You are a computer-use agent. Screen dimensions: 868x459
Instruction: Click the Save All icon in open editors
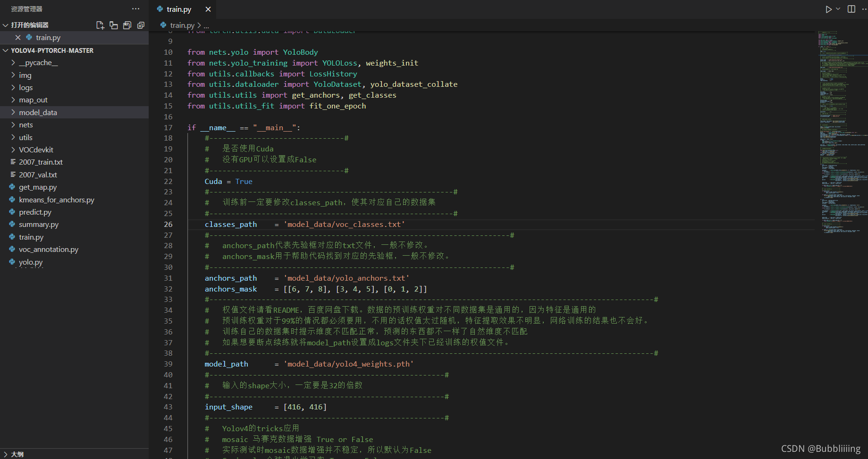[x=127, y=25]
